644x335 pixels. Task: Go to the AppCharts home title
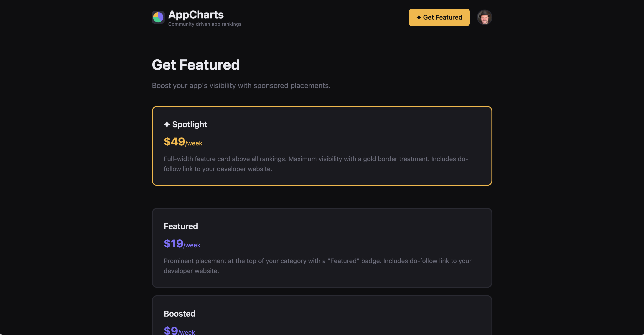[196, 15]
